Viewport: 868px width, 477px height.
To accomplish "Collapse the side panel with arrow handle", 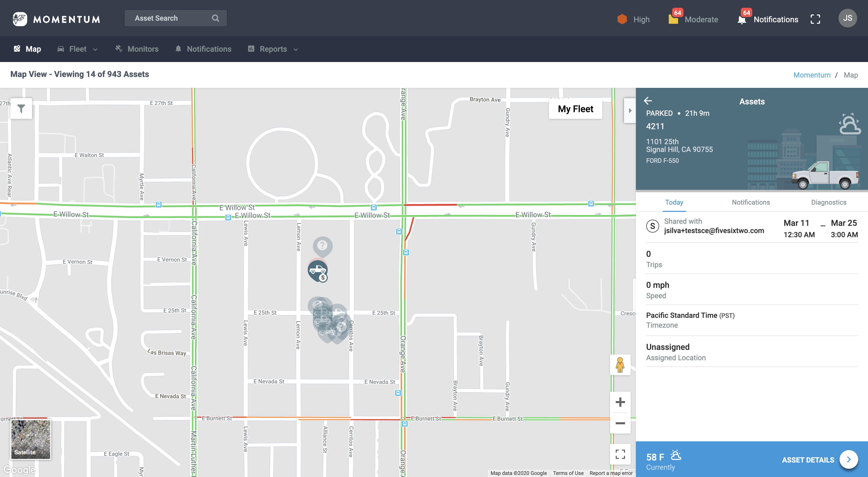I will point(630,111).
